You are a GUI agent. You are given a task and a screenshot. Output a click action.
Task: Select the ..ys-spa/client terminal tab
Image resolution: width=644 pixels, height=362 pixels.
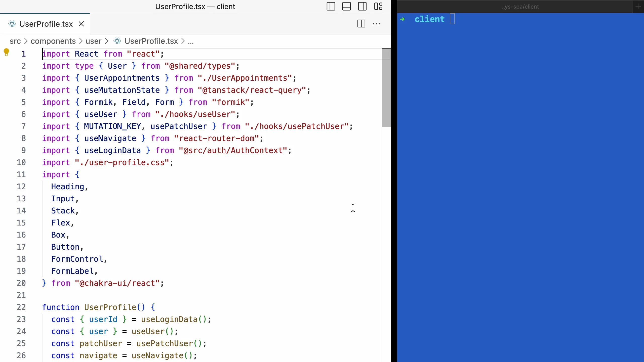[520, 7]
